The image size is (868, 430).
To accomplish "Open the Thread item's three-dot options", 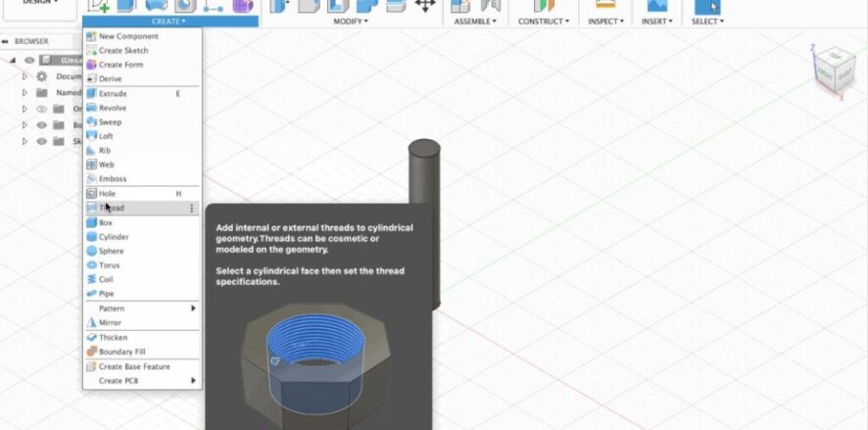I will coord(192,208).
